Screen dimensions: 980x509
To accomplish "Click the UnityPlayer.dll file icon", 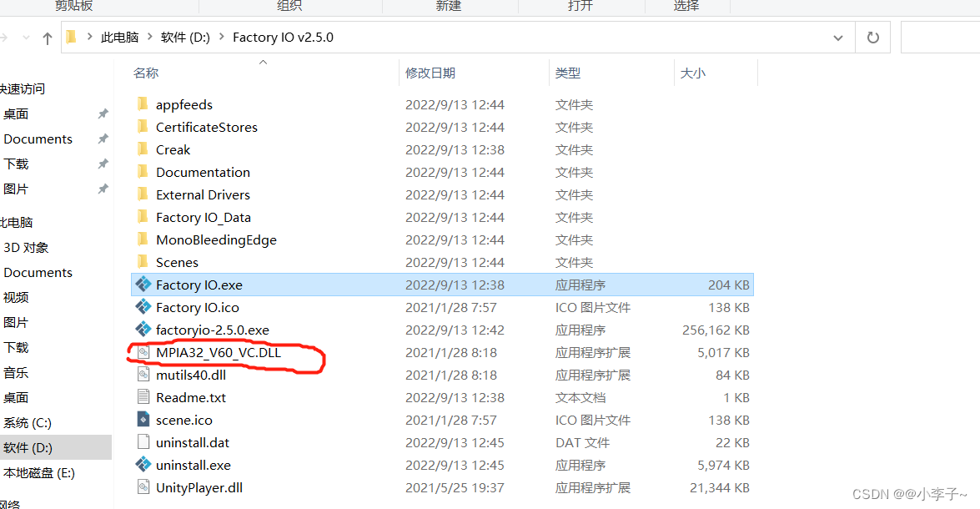I will (x=143, y=487).
